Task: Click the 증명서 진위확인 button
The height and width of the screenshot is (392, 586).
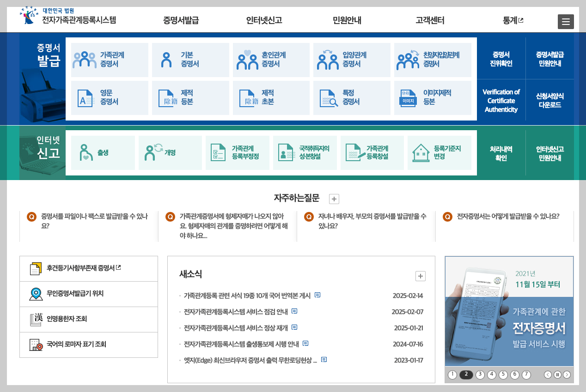Action: 501,60
